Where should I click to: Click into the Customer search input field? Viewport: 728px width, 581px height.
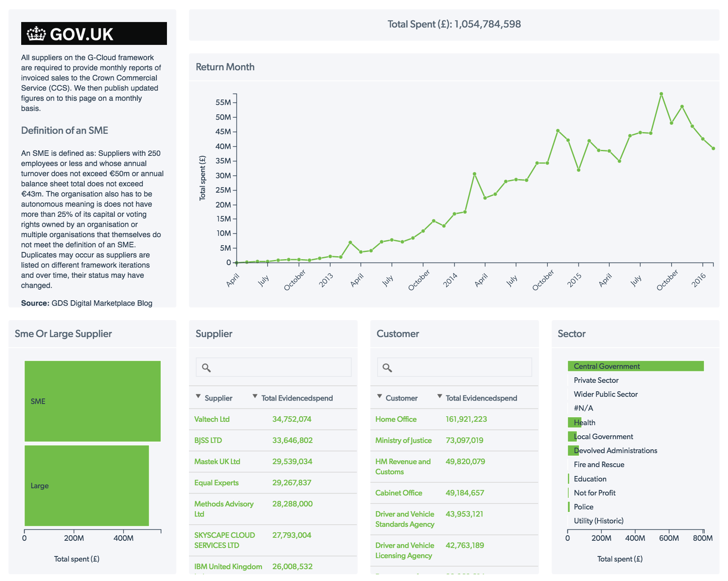click(x=453, y=367)
